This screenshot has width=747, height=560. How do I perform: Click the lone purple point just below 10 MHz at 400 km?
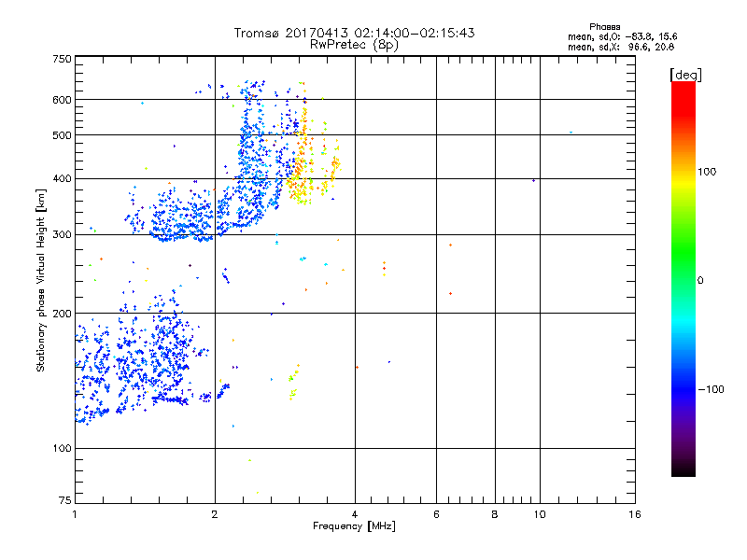533,180
